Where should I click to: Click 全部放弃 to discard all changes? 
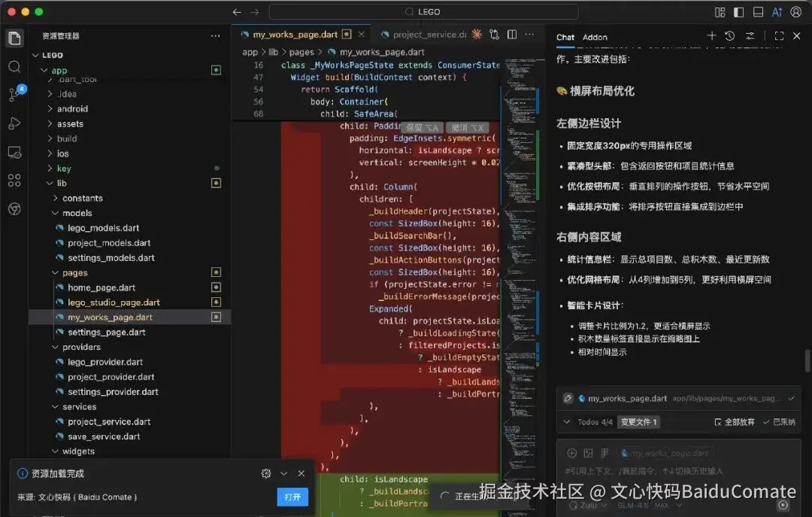(x=735, y=422)
